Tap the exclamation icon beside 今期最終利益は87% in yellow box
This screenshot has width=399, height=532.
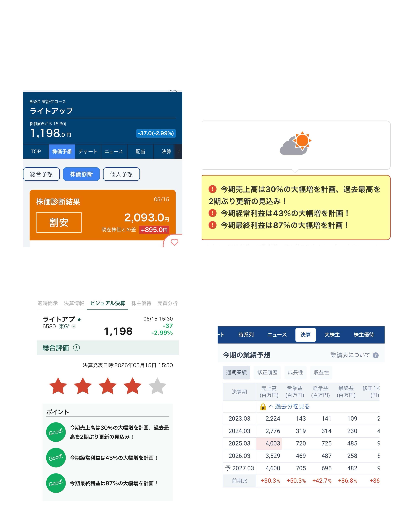212,225
